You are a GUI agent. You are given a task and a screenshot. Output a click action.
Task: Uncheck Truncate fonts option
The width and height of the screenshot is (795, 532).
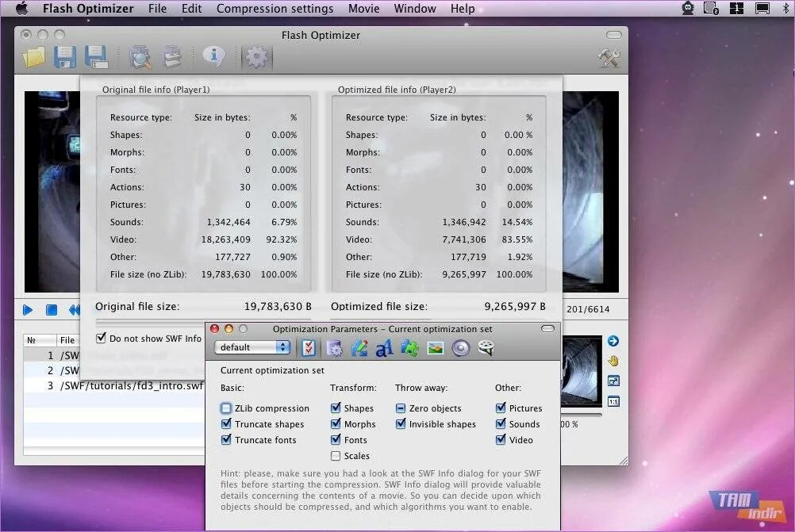226,439
